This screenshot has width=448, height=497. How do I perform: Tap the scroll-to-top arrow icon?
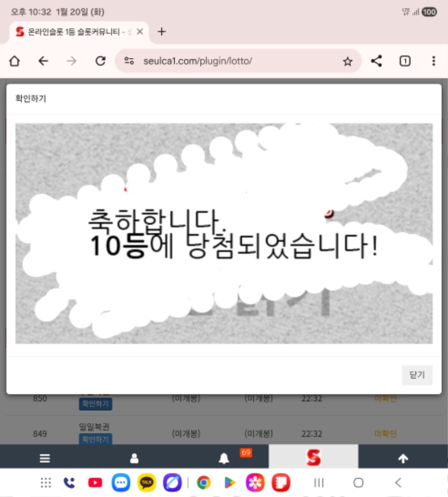coord(403,458)
